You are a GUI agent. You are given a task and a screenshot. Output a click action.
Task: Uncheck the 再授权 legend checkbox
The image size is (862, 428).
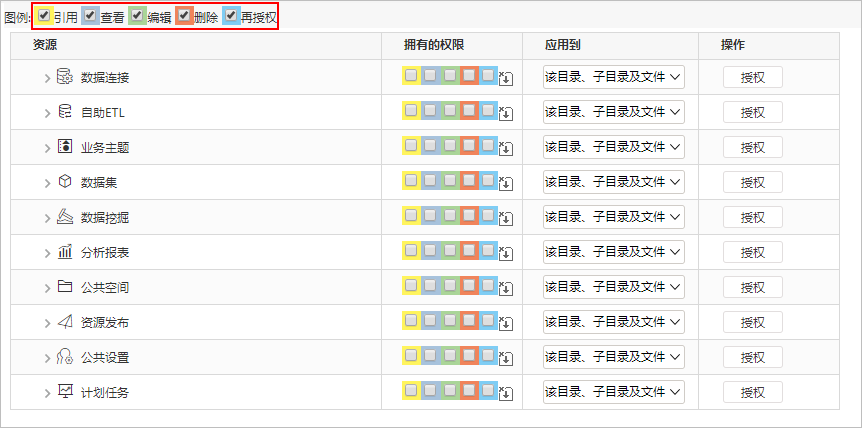[231, 15]
